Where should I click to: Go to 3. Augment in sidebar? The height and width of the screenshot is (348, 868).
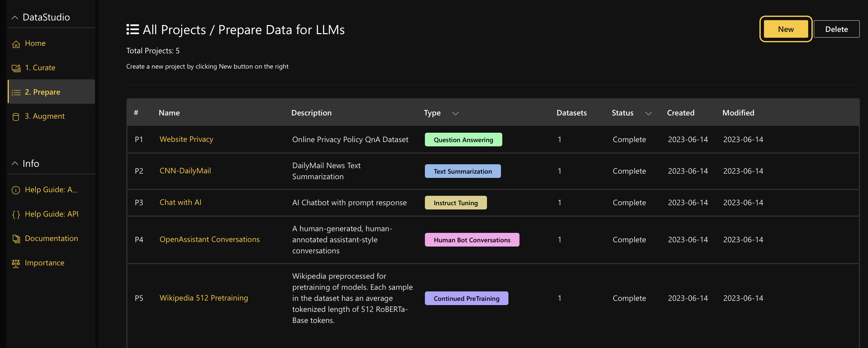pyautogui.click(x=45, y=116)
